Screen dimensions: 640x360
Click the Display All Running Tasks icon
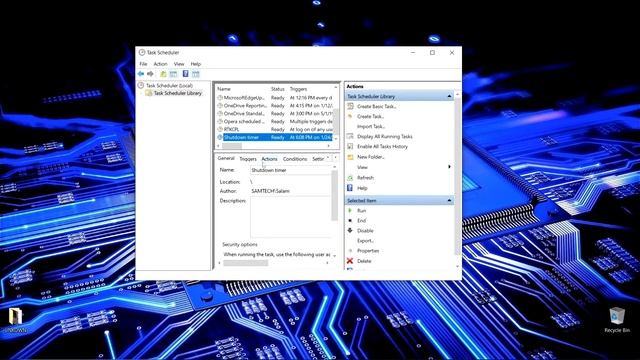[x=350, y=136]
